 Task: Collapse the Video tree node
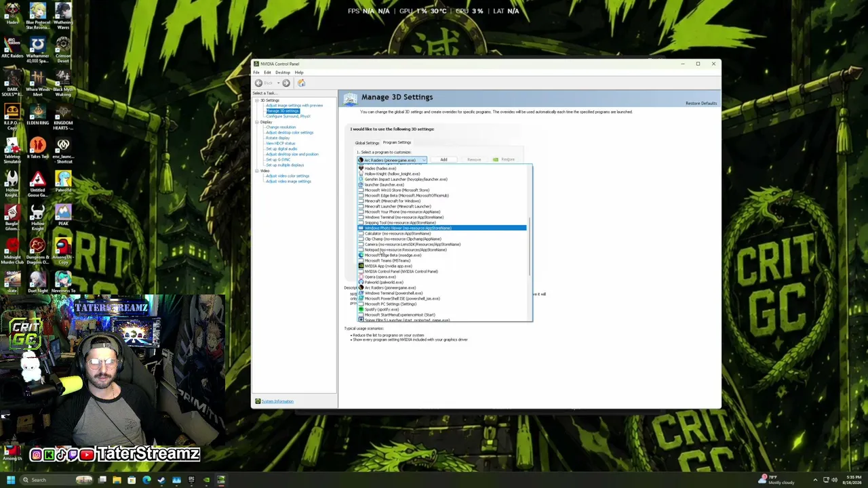[x=257, y=171]
